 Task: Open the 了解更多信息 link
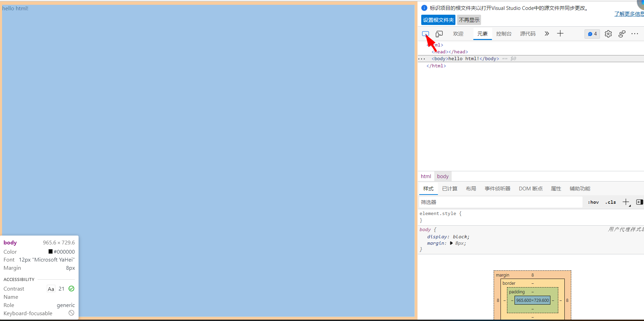pos(629,14)
